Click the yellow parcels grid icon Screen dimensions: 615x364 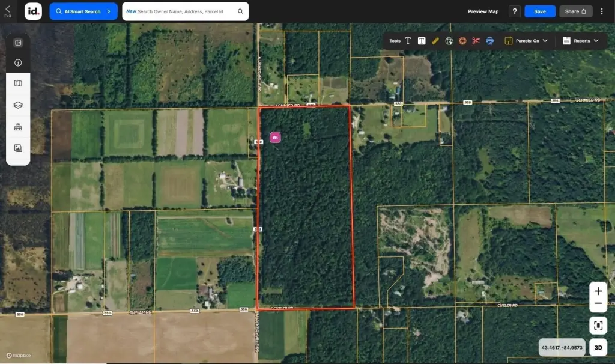tap(508, 41)
